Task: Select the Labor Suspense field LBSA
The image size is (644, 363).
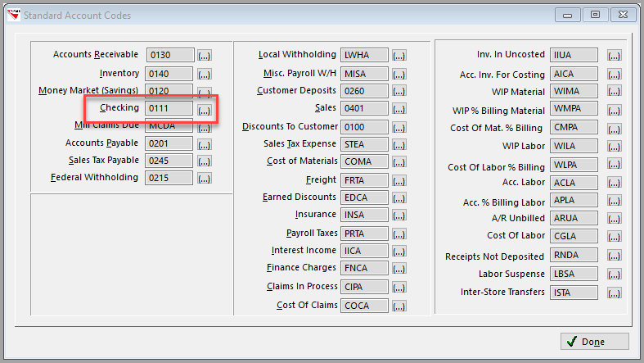Action: [x=574, y=274]
